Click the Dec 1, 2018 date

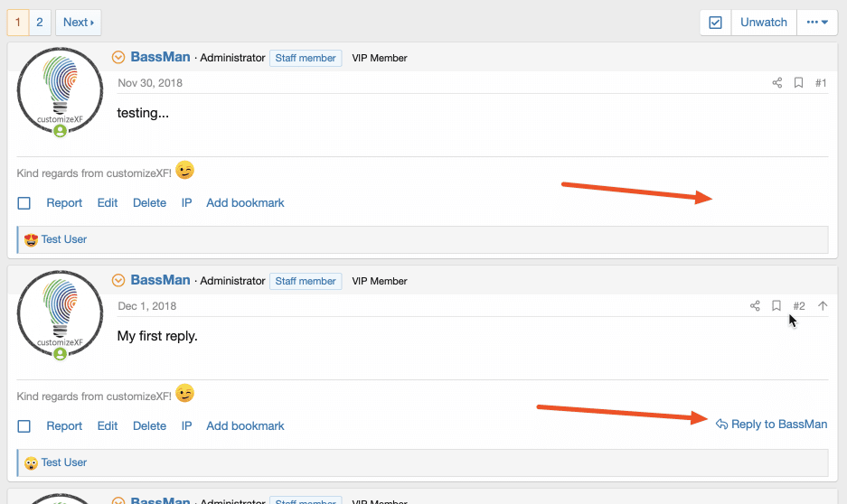(147, 306)
